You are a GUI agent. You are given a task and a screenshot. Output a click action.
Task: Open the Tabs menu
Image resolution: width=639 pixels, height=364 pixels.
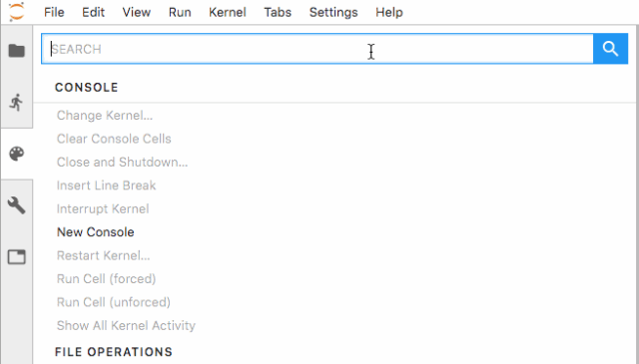278,12
